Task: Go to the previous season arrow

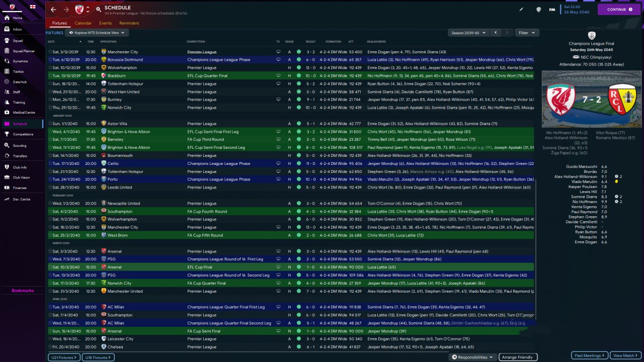Action: coord(496,33)
